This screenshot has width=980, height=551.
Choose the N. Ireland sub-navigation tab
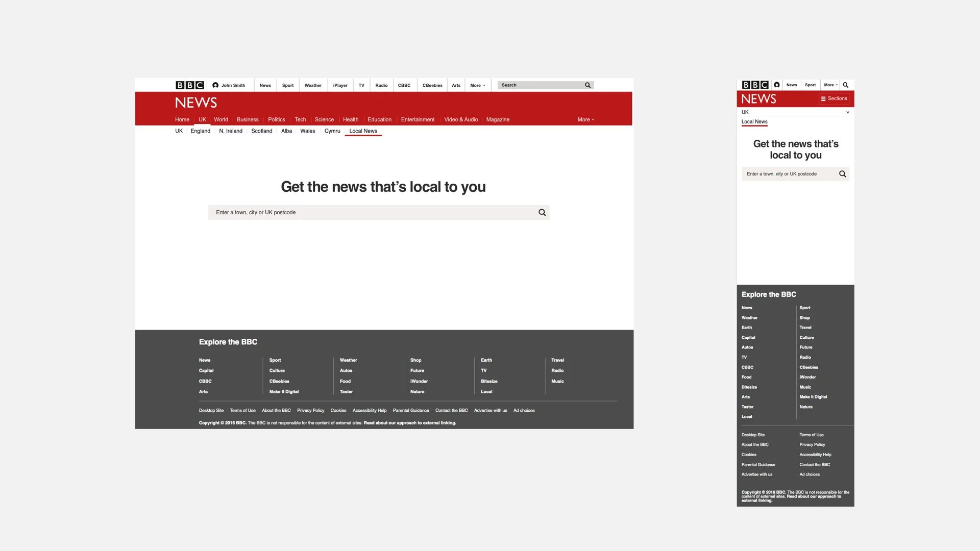click(x=231, y=131)
